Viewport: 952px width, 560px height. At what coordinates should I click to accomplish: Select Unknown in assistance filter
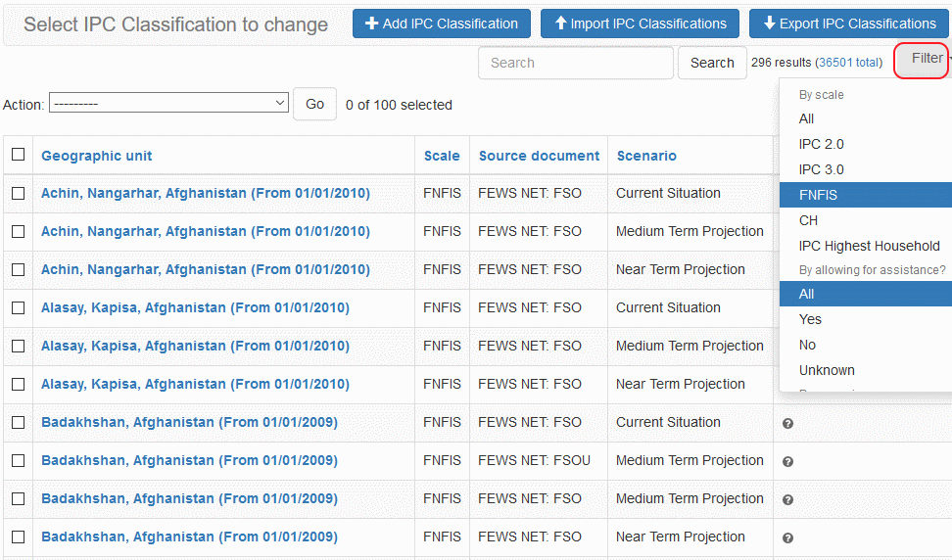(827, 370)
